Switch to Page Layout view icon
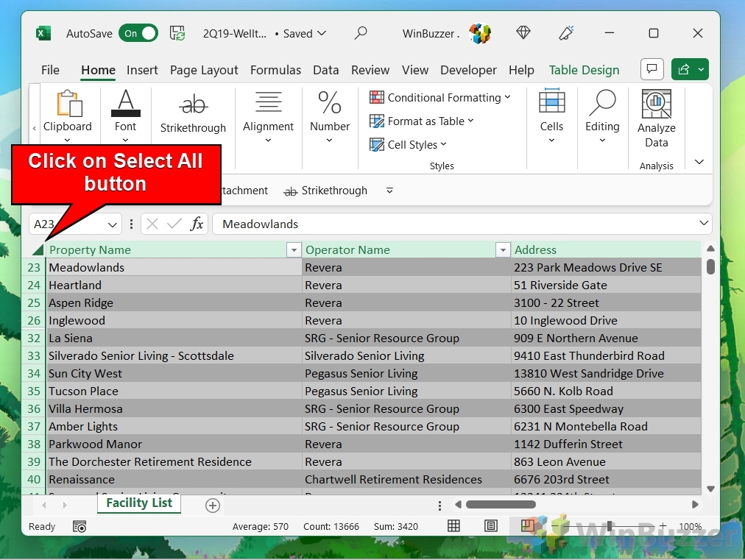 pos(491,526)
